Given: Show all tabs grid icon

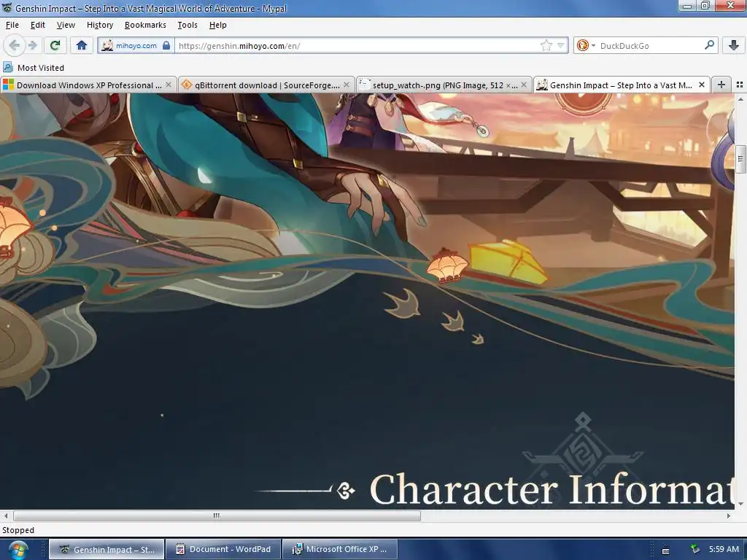Looking at the screenshot, I should point(740,85).
